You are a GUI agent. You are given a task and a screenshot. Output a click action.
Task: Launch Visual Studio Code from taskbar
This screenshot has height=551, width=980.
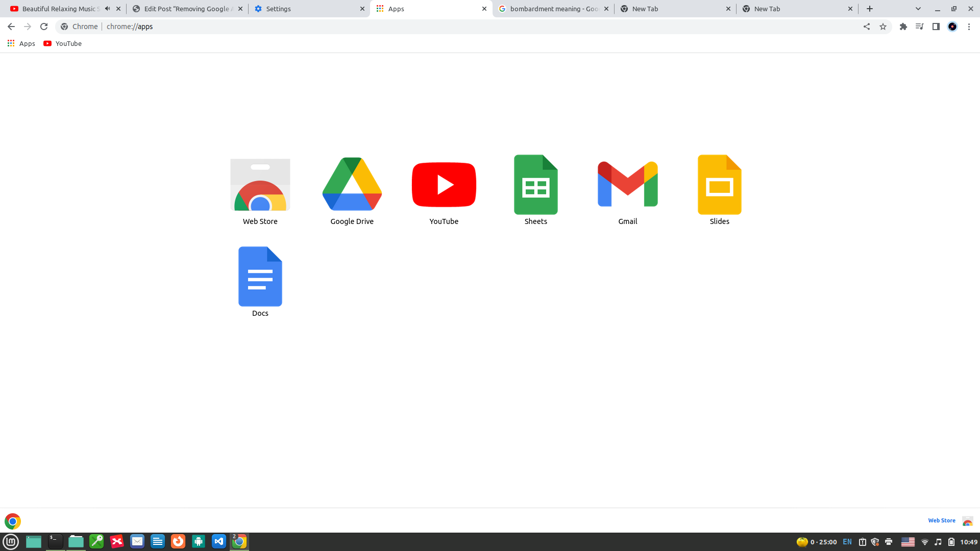(219, 541)
